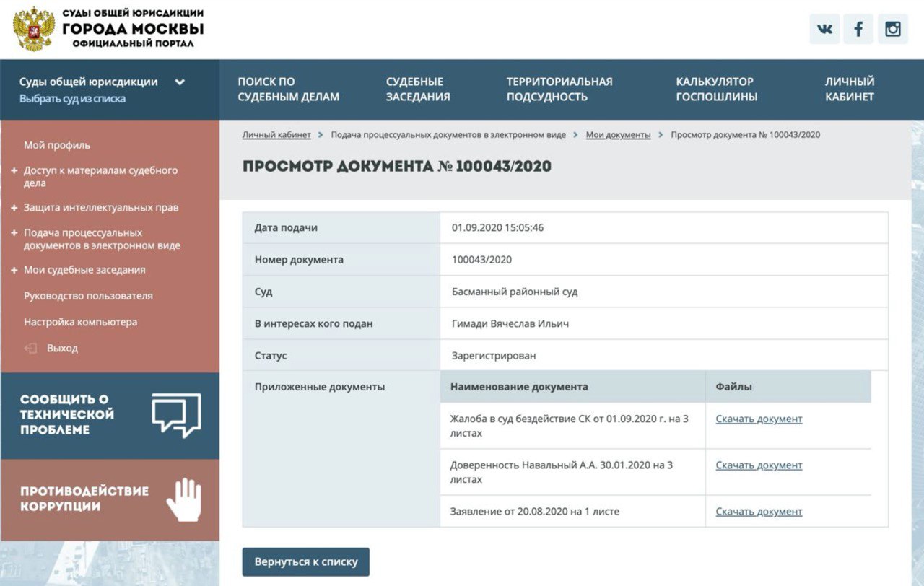Click Вернуться к списку button
924x586 pixels.
[x=305, y=562]
